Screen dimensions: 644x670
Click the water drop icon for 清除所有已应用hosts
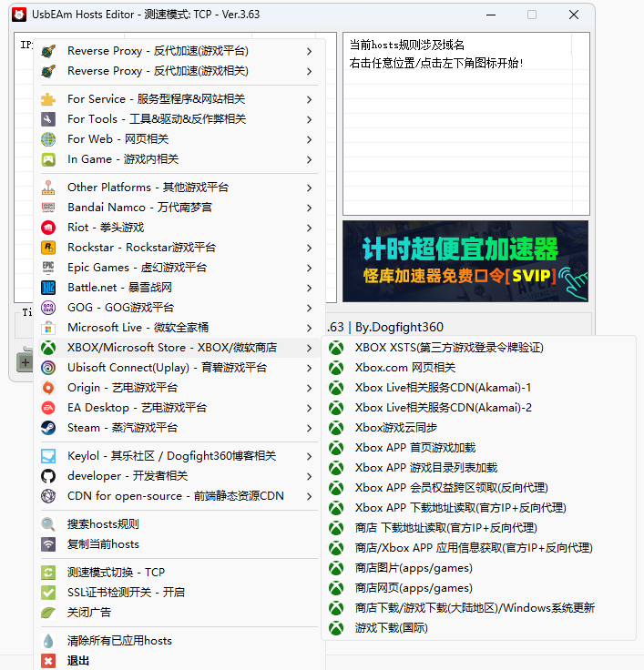click(48, 641)
